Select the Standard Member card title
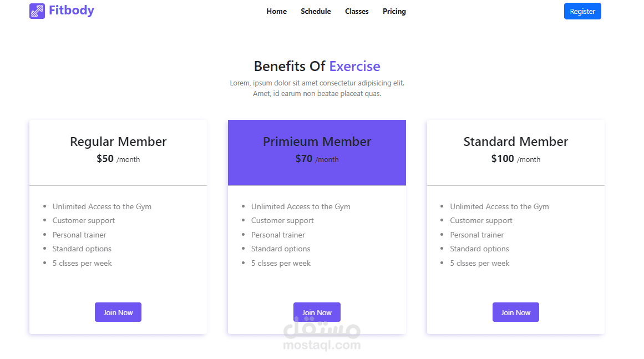 coord(516,141)
